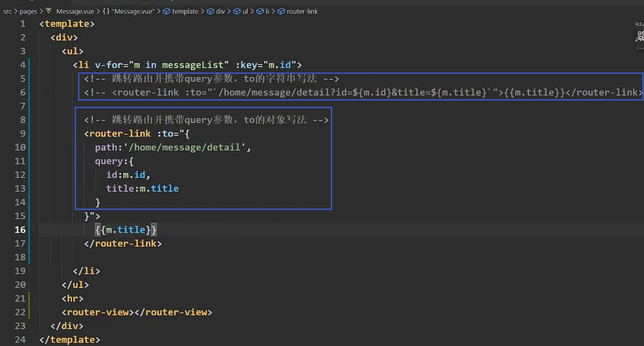This screenshot has width=644, height=346.
Task: Click v-for="m in messageList" attribute
Action: 162,65
